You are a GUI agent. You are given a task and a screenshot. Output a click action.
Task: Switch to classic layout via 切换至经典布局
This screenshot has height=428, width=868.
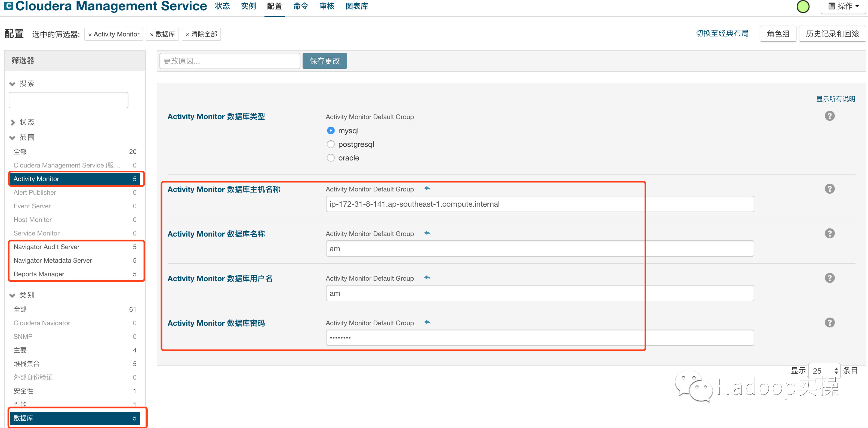(x=722, y=33)
